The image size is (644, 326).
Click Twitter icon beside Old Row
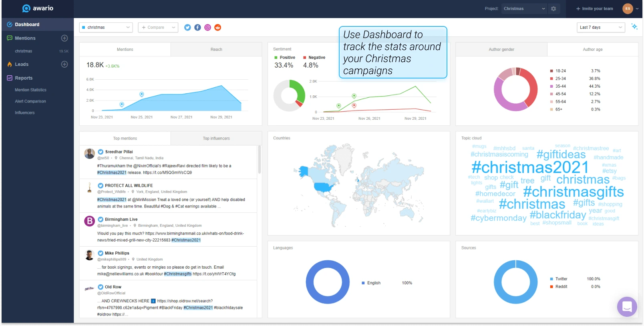coord(101,287)
